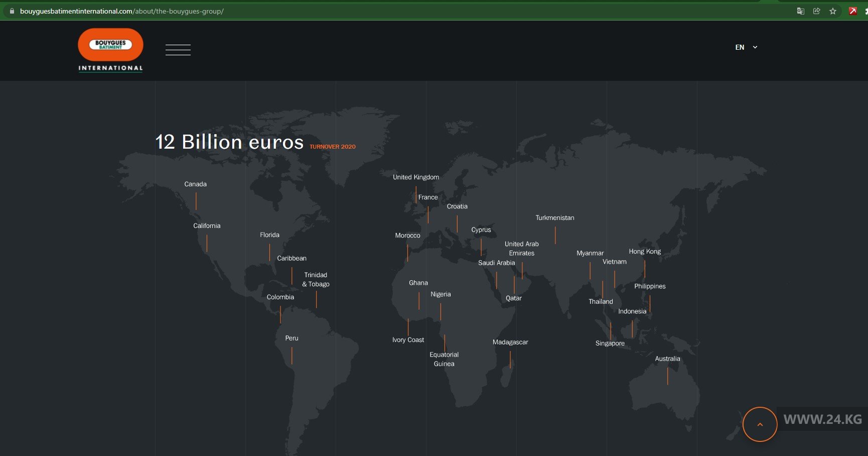Select the Qatar map label
Screen dimensions: 868x456
[514, 298]
